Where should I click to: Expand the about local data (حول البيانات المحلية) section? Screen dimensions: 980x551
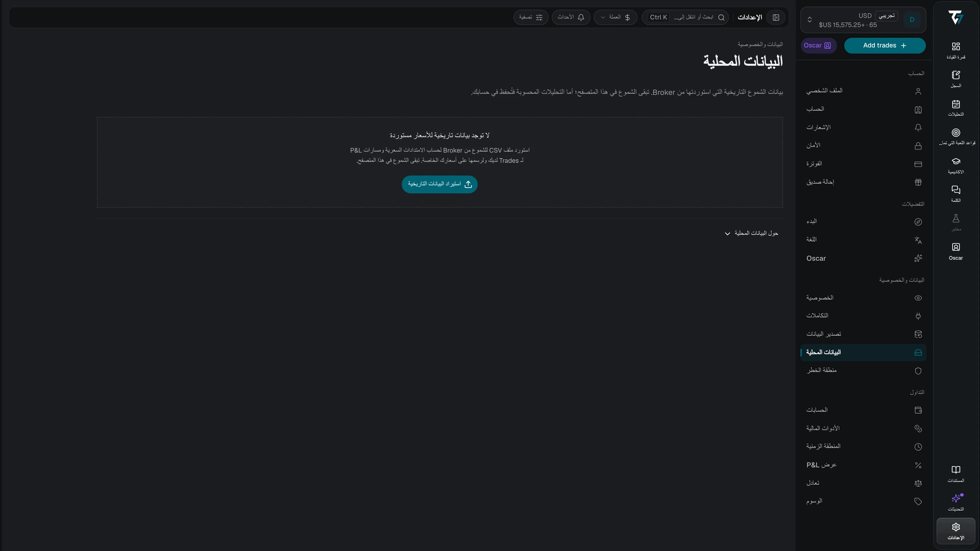coord(751,233)
